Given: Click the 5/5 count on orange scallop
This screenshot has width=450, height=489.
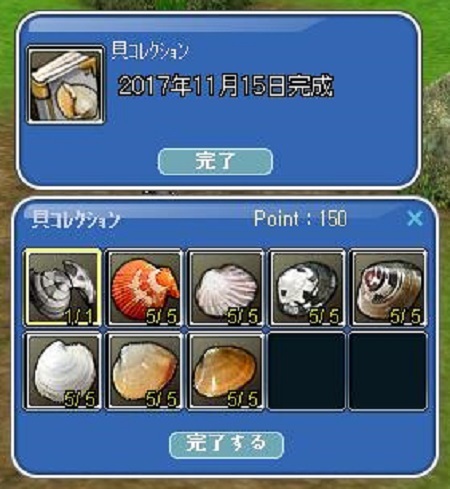Looking at the screenshot, I should pos(162,316).
